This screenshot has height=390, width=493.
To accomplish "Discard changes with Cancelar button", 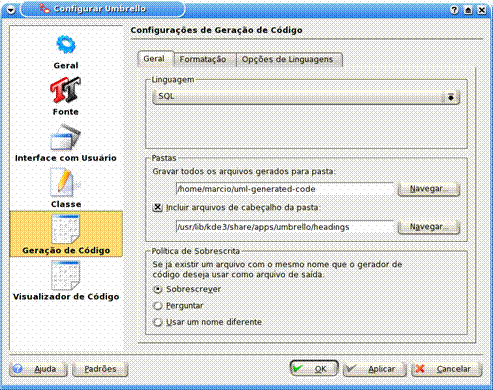I will [x=447, y=369].
